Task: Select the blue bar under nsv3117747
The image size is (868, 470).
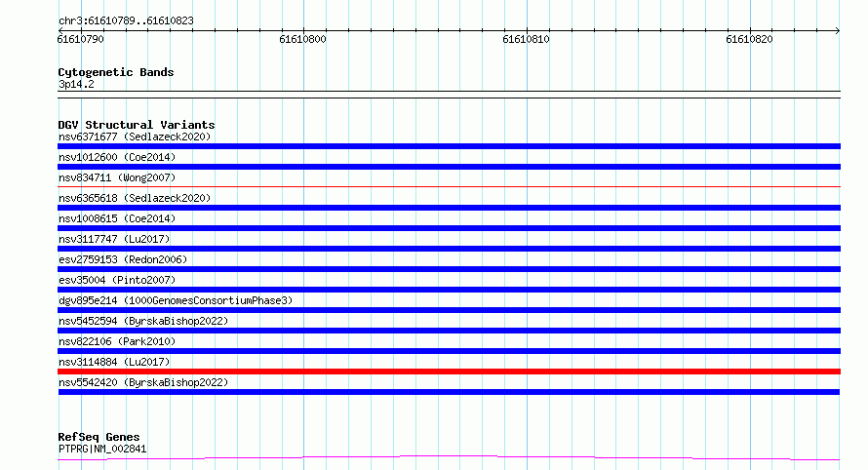Action: pos(449,249)
